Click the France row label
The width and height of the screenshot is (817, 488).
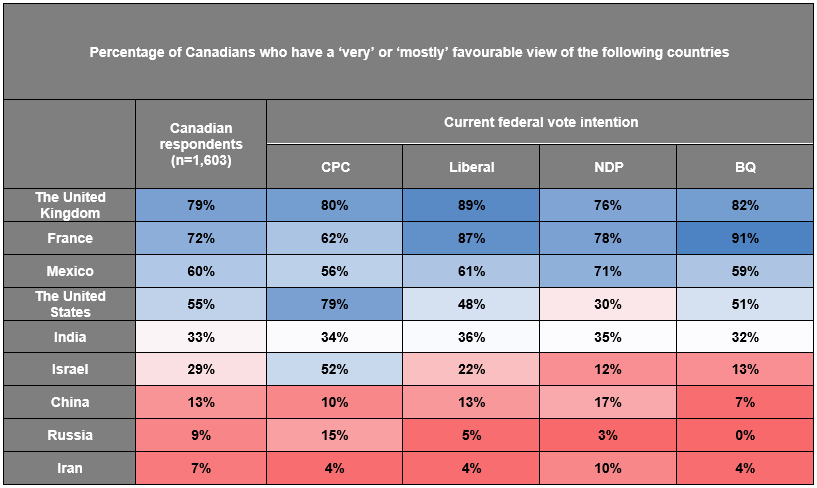pyautogui.click(x=70, y=238)
